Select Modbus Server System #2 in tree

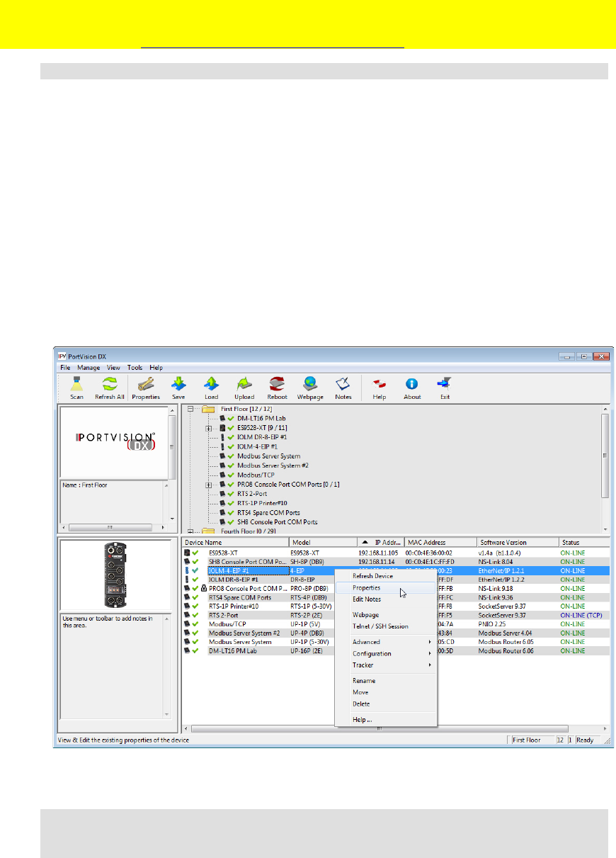(x=273, y=465)
